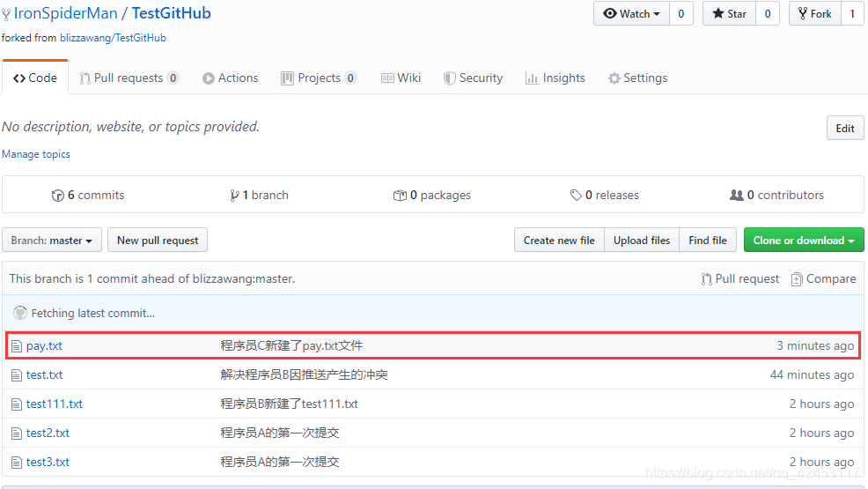Image resolution: width=868 pixels, height=489 pixels.
Task: Click '2 hours ago' timestamp for test111.txt
Action: (x=822, y=404)
